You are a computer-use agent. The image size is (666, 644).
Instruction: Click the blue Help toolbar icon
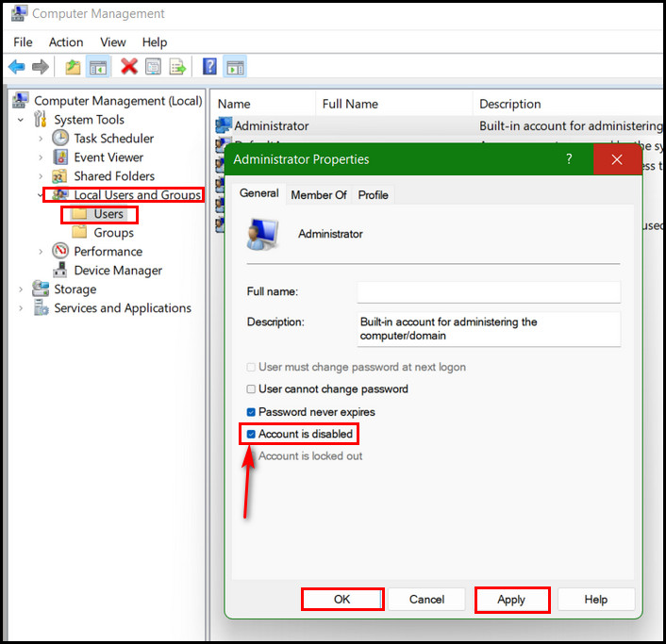(209, 67)
